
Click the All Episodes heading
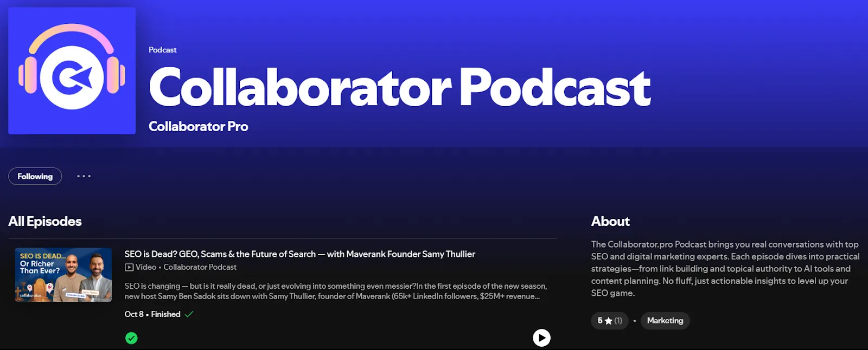point(45,221)
